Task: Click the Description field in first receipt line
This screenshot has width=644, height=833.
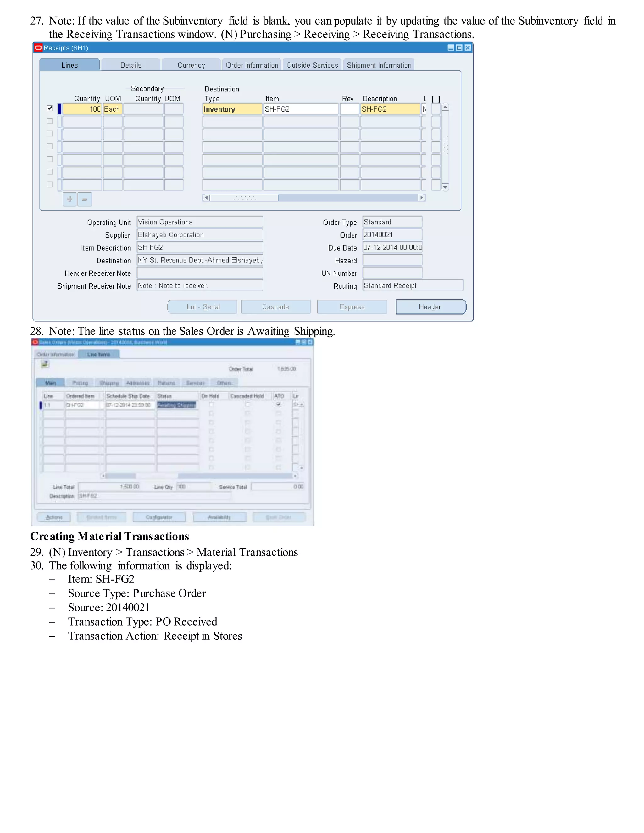Action: coord(390,109)
